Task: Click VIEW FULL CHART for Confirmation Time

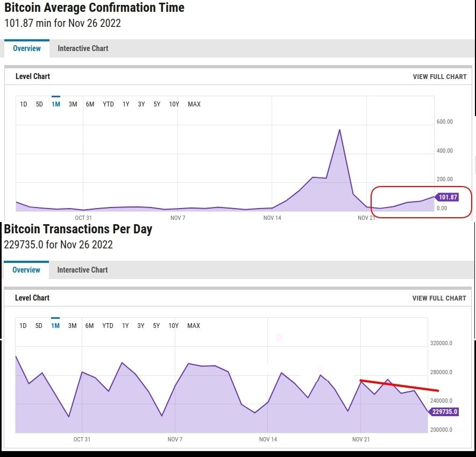Action: pyautogui.click(x=439, y=77)
